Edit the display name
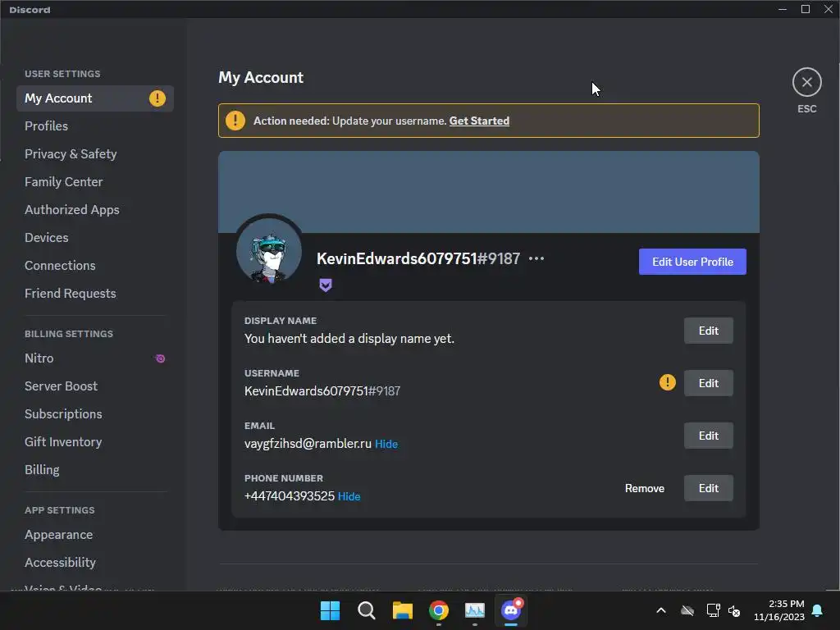 tap(708, 331)
